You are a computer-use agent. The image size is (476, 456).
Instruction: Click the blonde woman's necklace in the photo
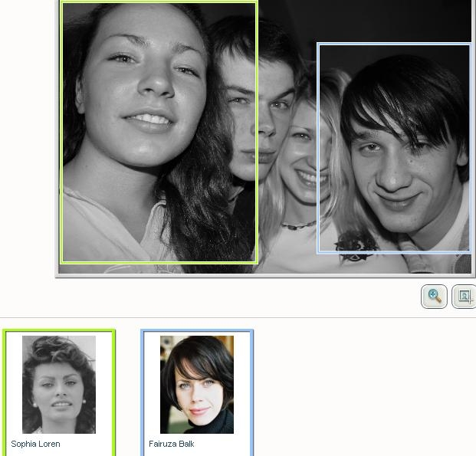pos(297,225)
